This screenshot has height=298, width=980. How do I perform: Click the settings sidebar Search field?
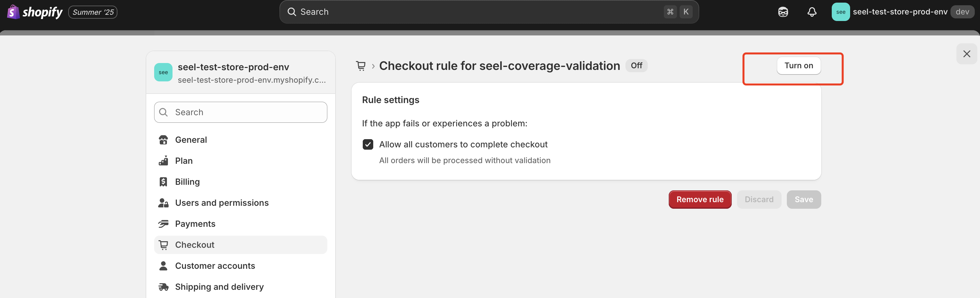[240, 112]
